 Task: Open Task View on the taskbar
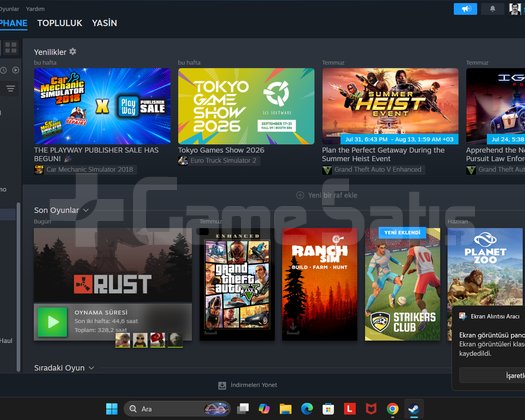coord(243,409)
